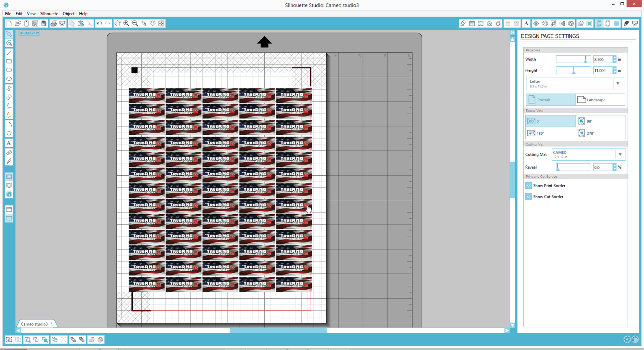
Task: Open the Line Style panel
Action: [516, 23]
